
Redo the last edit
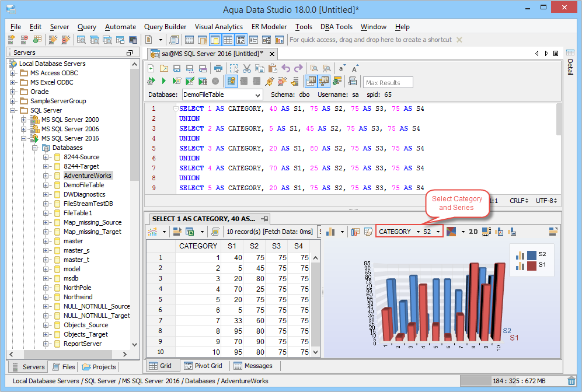click(298, 68)
